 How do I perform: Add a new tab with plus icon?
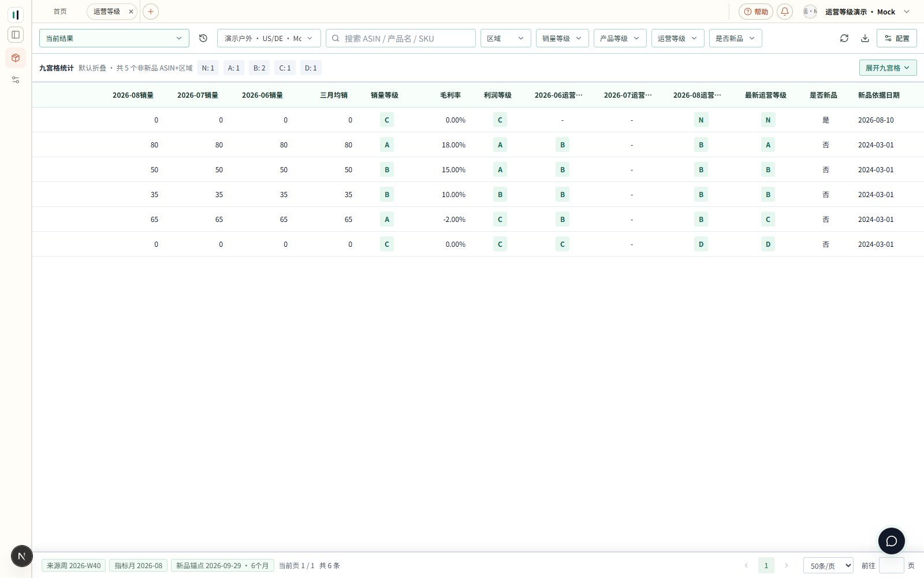tap(151, 12)
